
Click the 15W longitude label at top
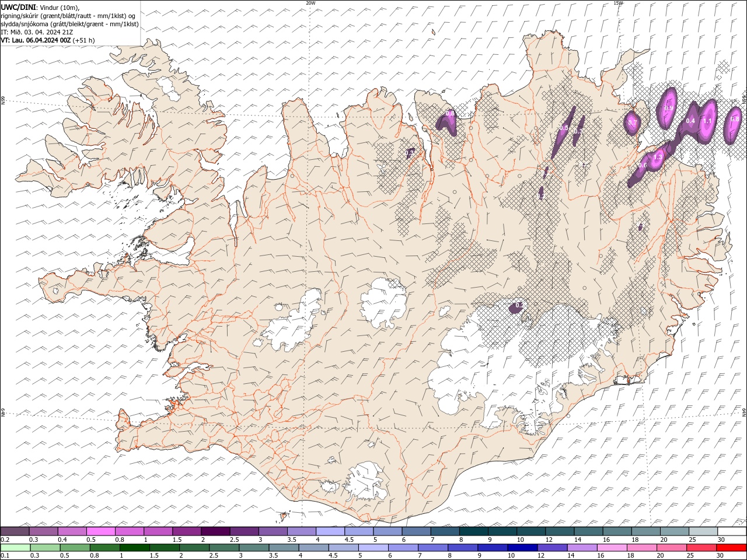[619, 3]
